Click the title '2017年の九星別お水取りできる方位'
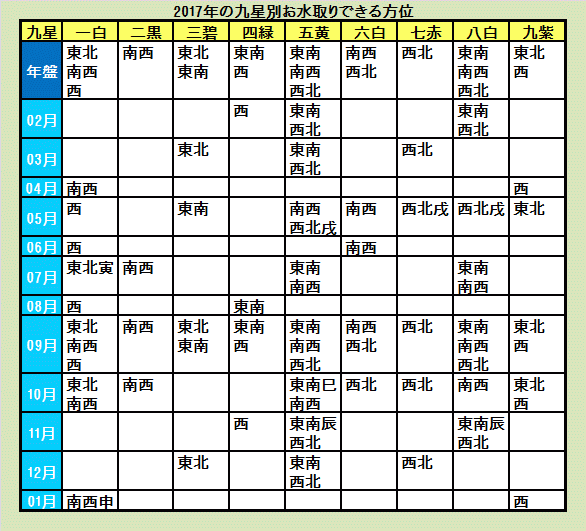 293,11
